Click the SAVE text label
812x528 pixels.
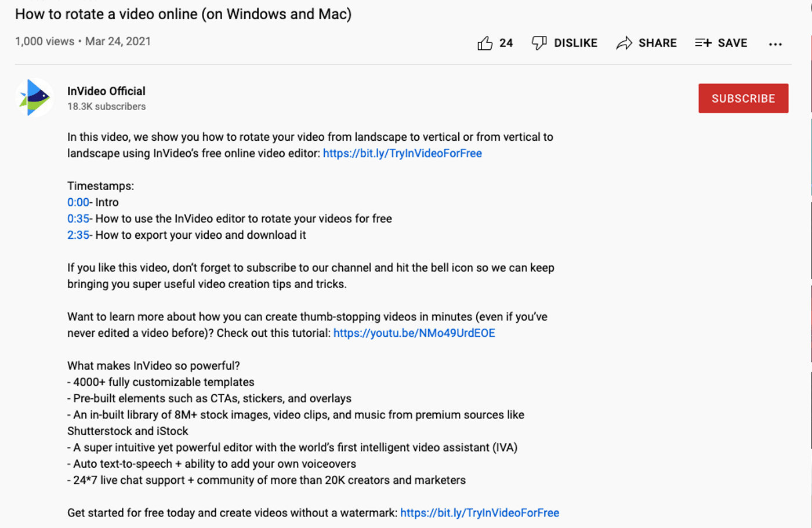[x=733, y=43]
